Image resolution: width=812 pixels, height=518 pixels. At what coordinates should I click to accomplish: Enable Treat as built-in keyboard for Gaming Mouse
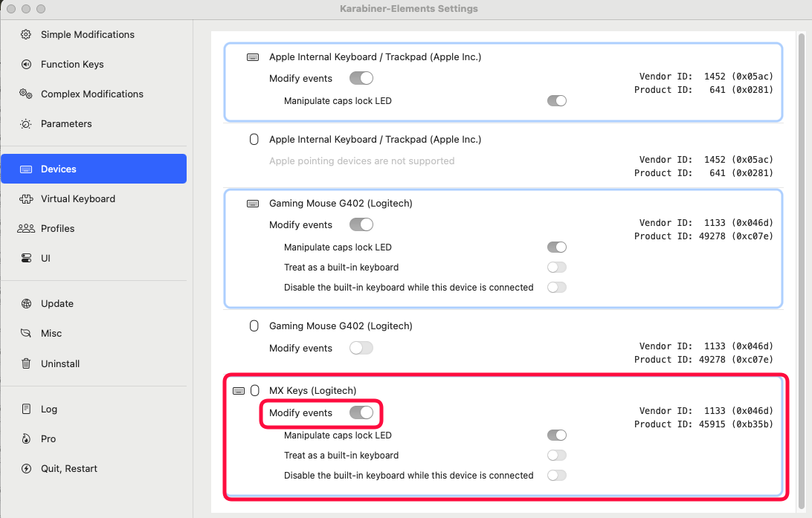coord(557,268)
